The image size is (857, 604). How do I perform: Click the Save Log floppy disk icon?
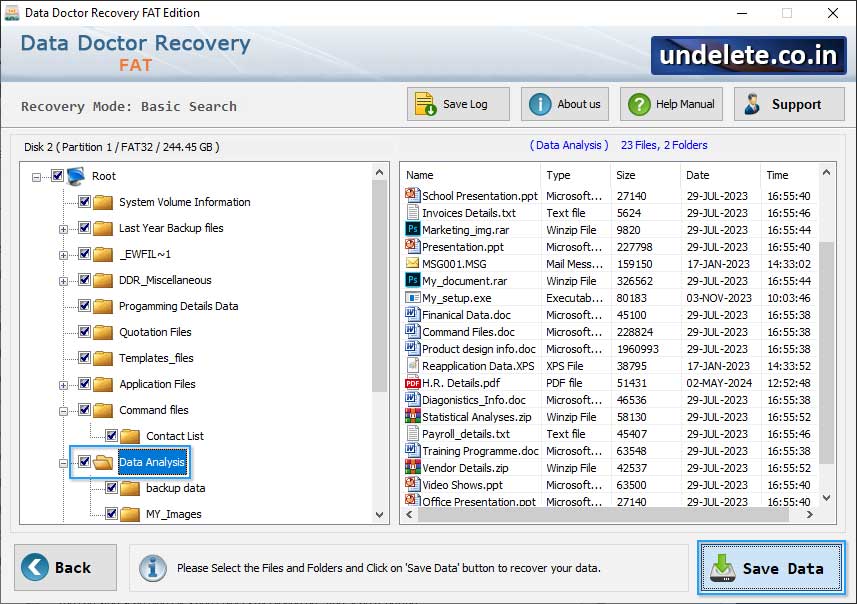(x=426, y=103)
